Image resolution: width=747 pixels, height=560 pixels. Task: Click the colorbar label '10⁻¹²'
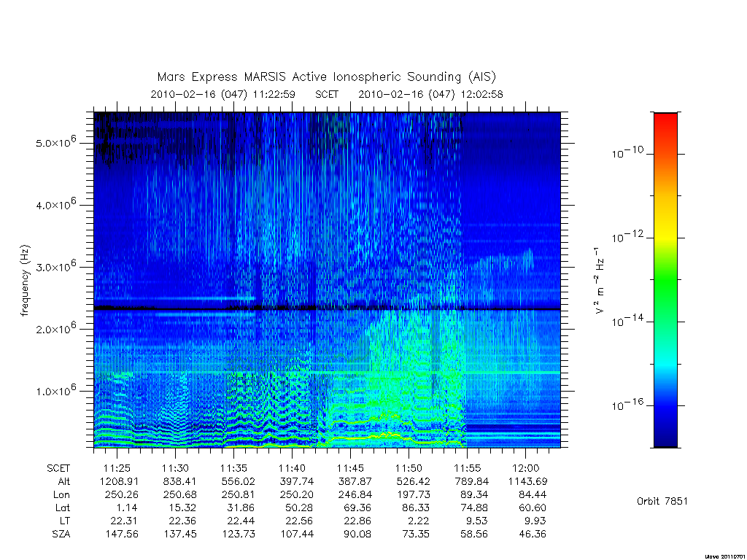coord(627,236)
